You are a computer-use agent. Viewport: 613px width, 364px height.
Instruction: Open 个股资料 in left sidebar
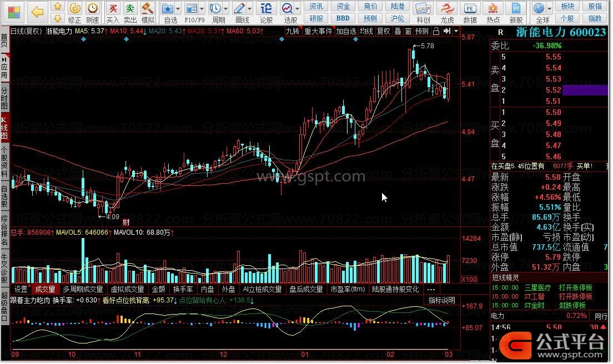(x=4, y=162)
